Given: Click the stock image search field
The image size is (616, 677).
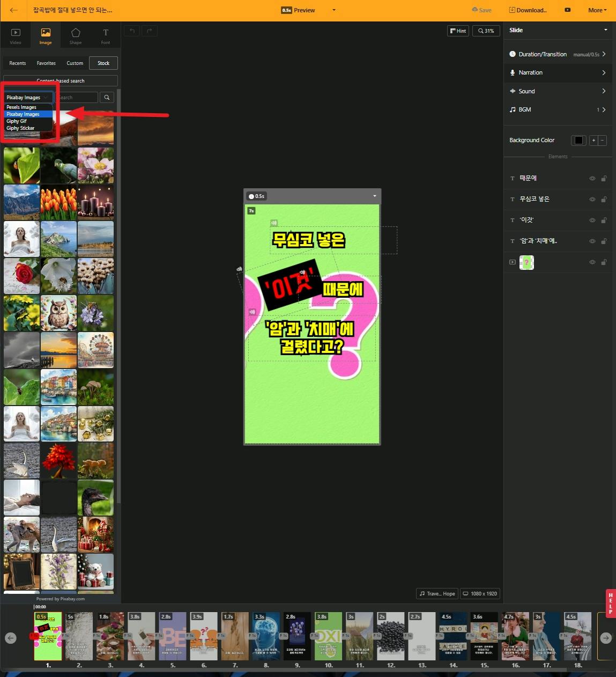Looking at the screenshot, I should 77,97.
